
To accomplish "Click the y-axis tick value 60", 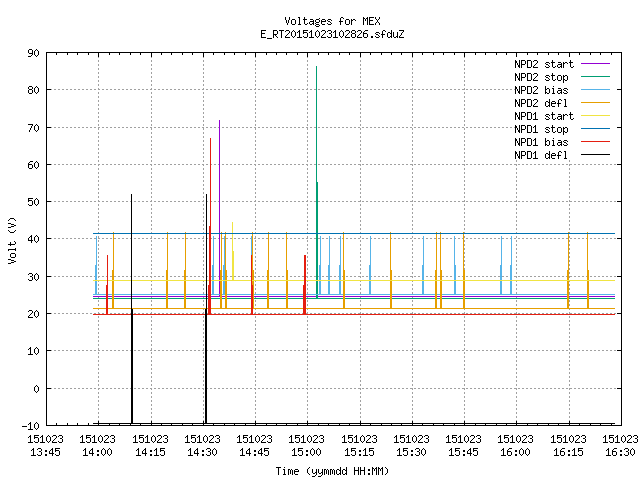I will point(33,165).
